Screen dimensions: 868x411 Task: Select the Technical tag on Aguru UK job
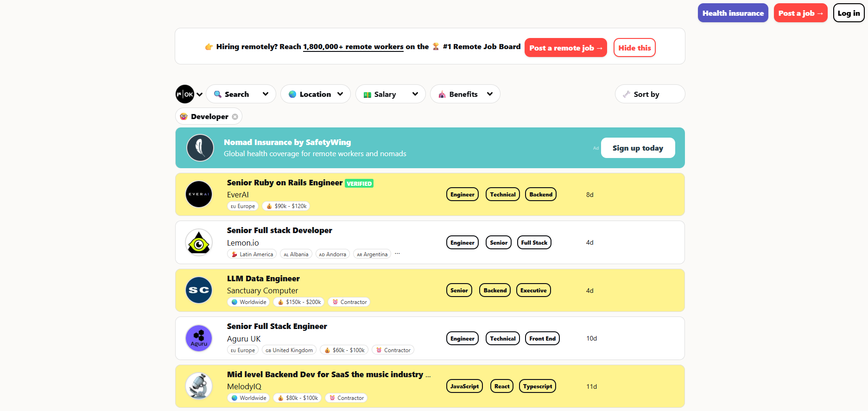tap(503, 339)
